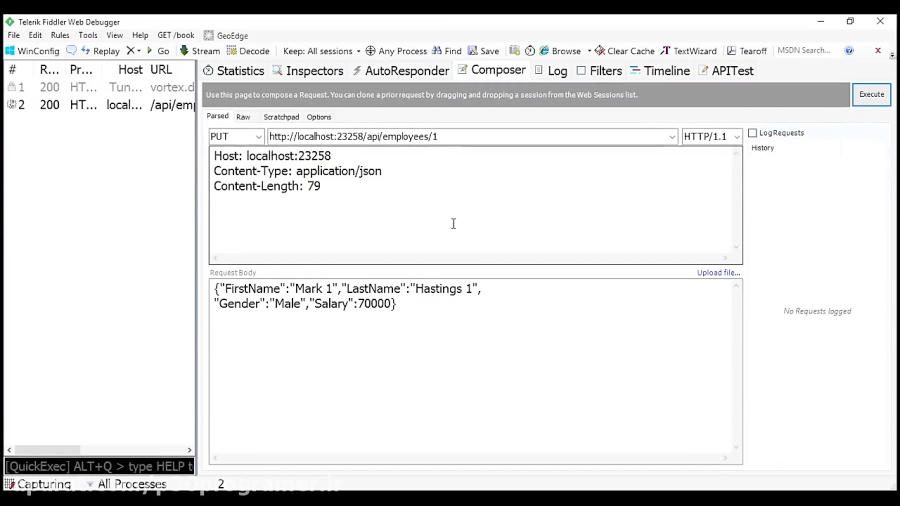Open the Scratchpad sub-tab

pyautogui.click(x=281, y=117)
